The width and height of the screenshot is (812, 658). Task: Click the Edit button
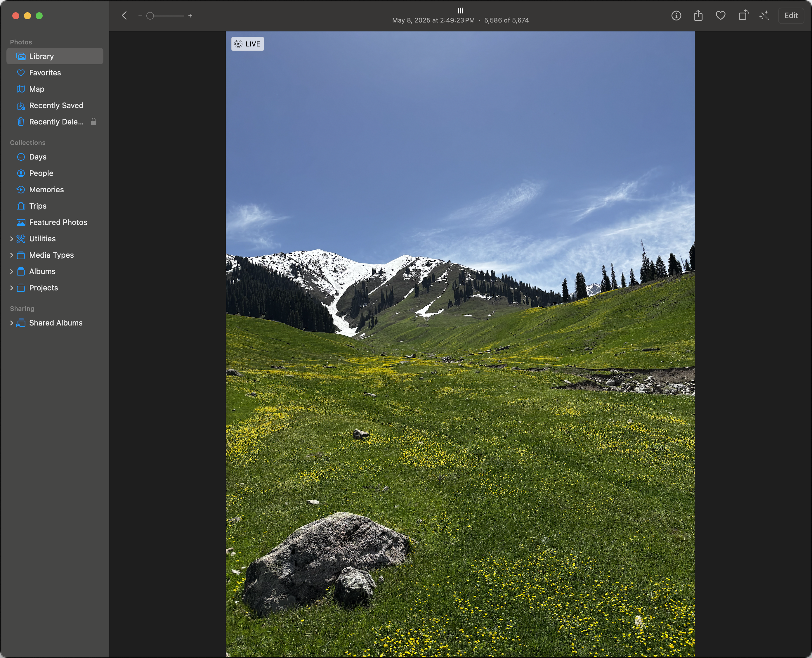pos(791,15)
